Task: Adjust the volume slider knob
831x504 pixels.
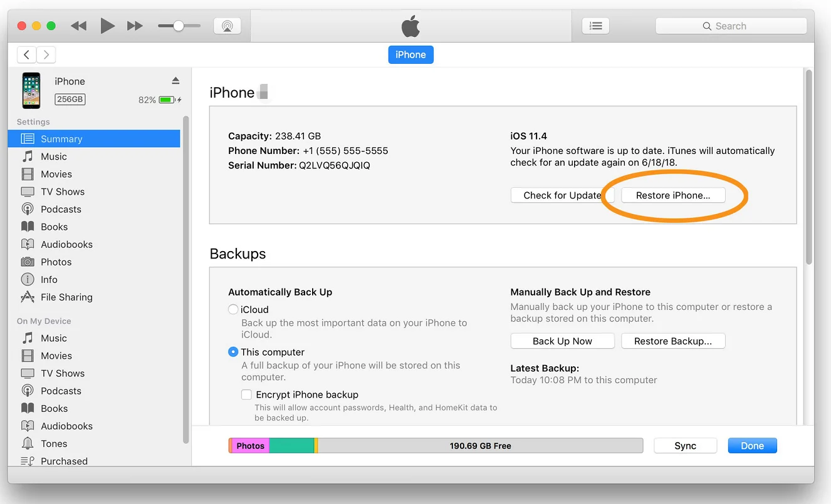Action: click(179, 26)
